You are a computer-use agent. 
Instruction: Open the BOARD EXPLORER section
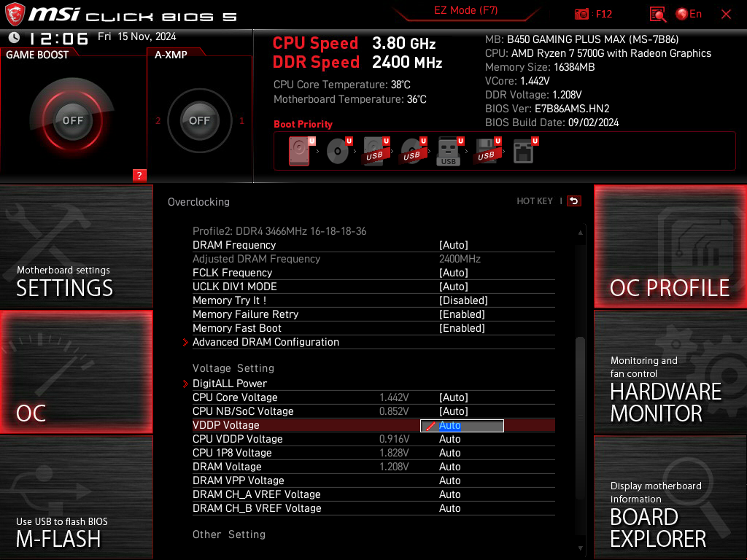670,497
